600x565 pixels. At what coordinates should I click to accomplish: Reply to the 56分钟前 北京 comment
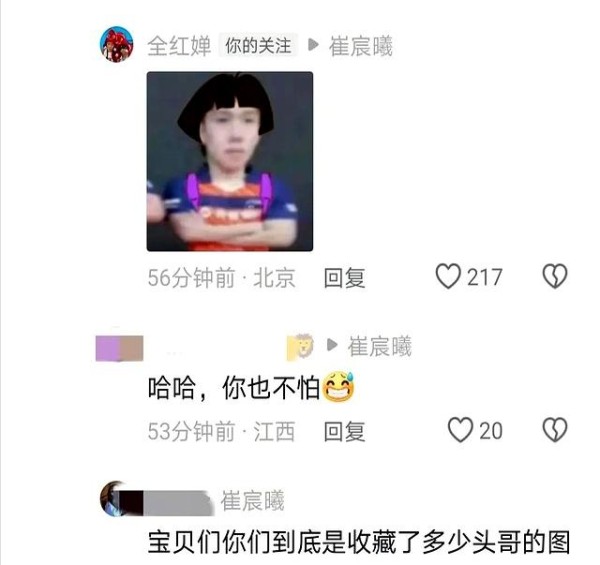click(344, 278)
